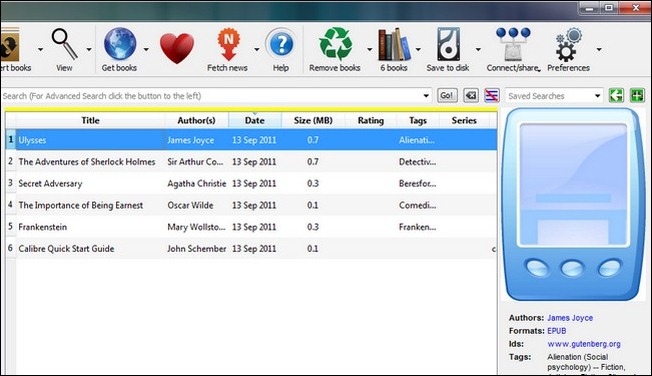Expand the Remove books dropdown arrow
This screenshot has height=376, width=652.
pos(369,49)
